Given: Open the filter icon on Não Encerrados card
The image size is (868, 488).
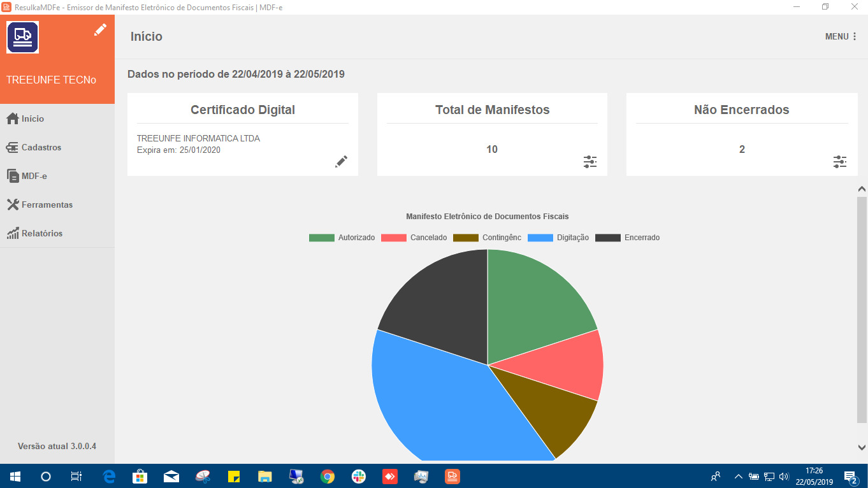Looking at the screenshot, I should 840,162.
